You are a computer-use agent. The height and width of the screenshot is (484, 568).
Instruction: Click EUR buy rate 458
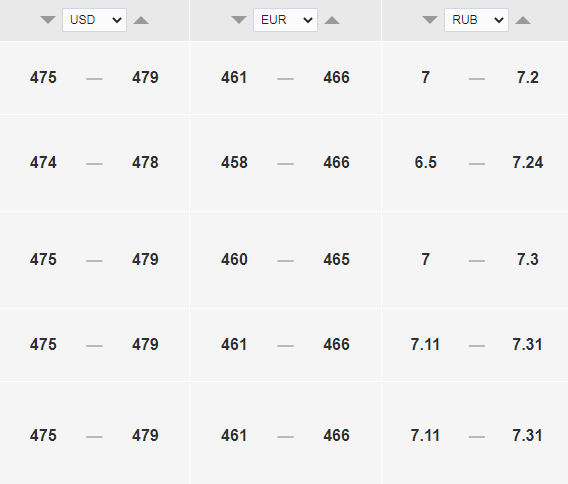point(234,162)
